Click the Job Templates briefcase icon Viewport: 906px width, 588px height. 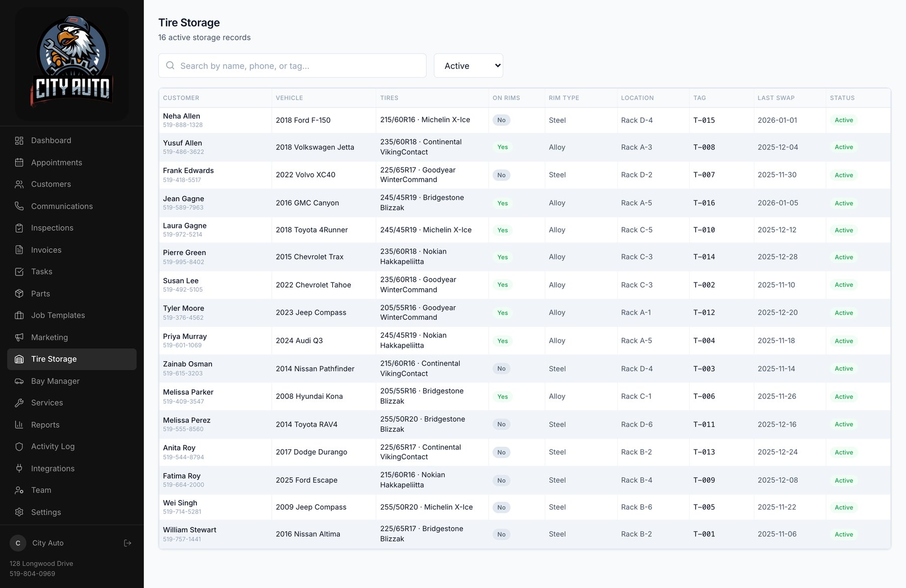click(19, 315)
